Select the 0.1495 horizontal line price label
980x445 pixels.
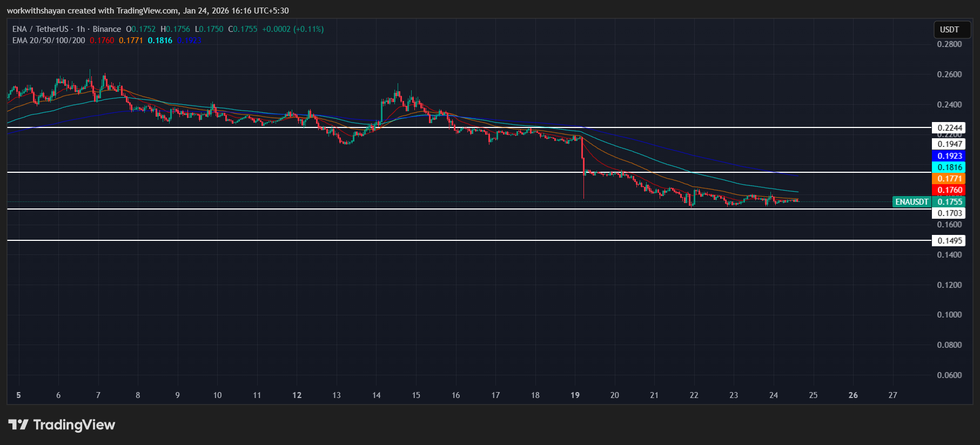950,241
